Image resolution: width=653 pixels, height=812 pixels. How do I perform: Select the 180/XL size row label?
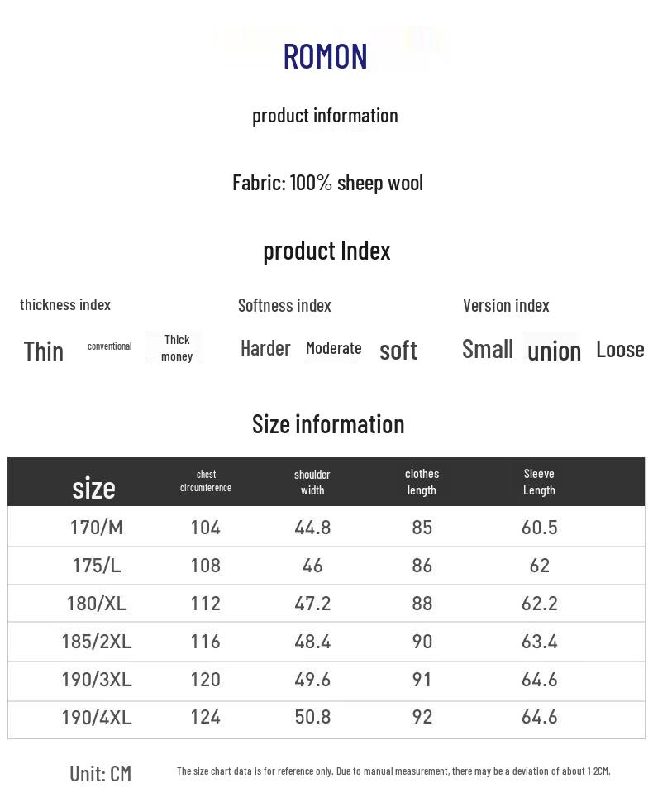pyautogui.click(x=97, y=603)
